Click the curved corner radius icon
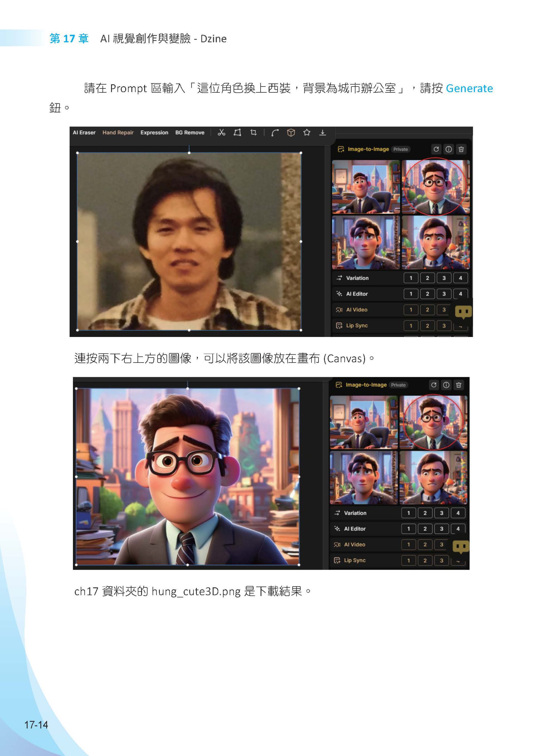The width and height of the screenshot is (559, 756). (x=275, y=133)
